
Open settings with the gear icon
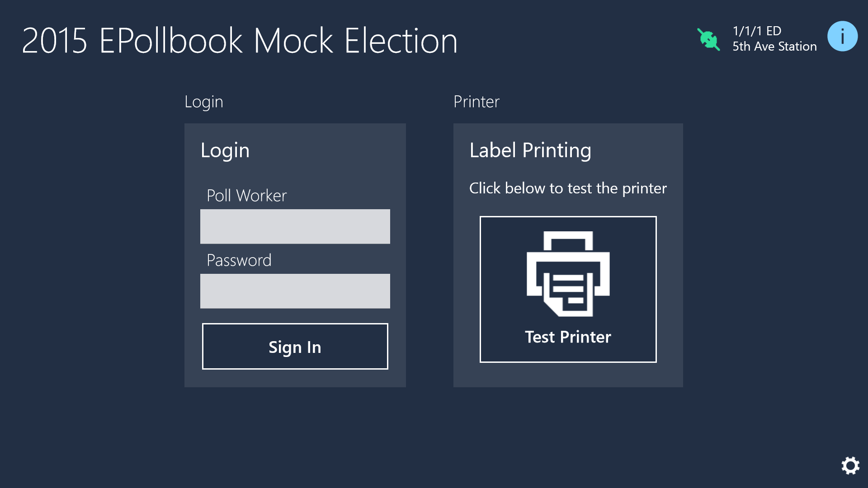coord(850,465)
